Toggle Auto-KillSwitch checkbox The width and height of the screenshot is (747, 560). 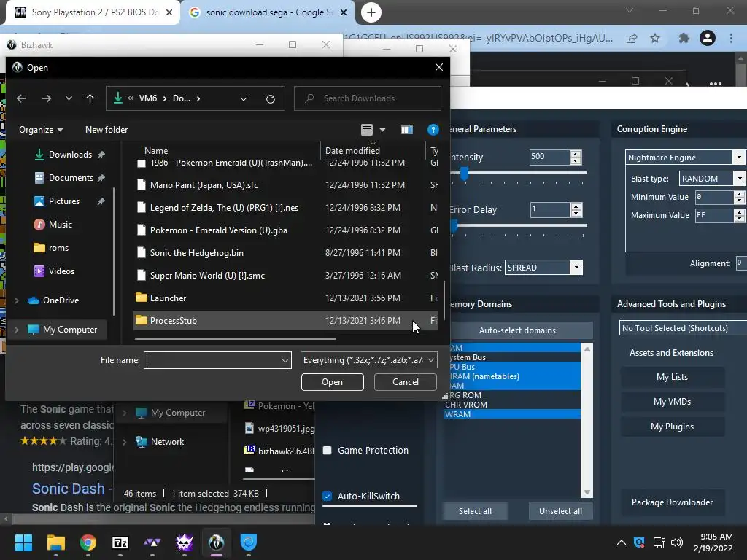coord(328,496)
